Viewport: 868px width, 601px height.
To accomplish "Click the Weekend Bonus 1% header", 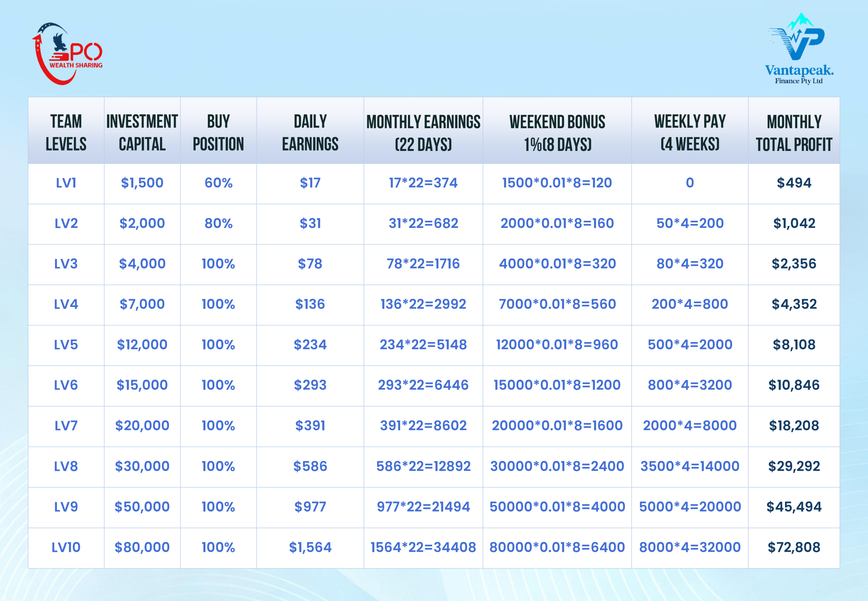I will pyautogui.click(x=557, y=133).
